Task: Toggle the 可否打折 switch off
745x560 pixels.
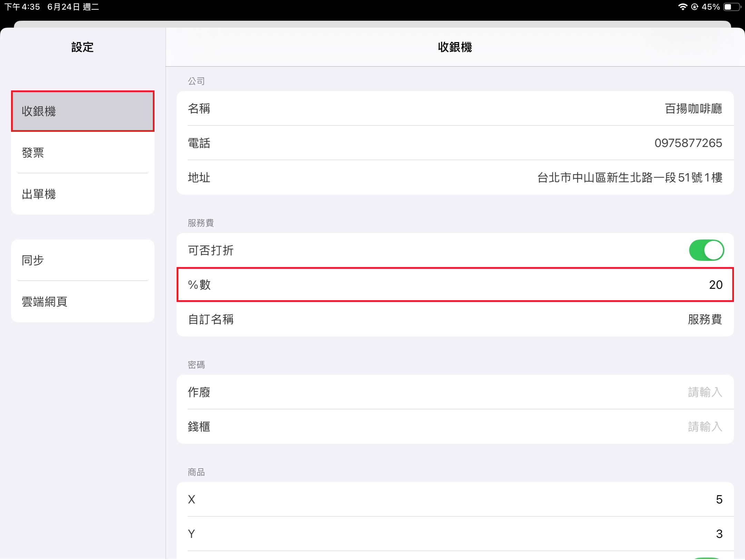Action: 706,250
